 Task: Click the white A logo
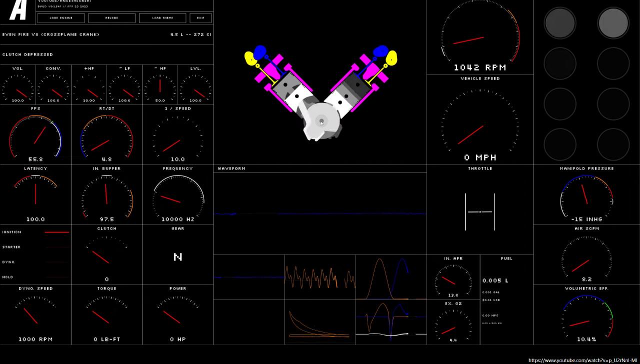(18, 10)
